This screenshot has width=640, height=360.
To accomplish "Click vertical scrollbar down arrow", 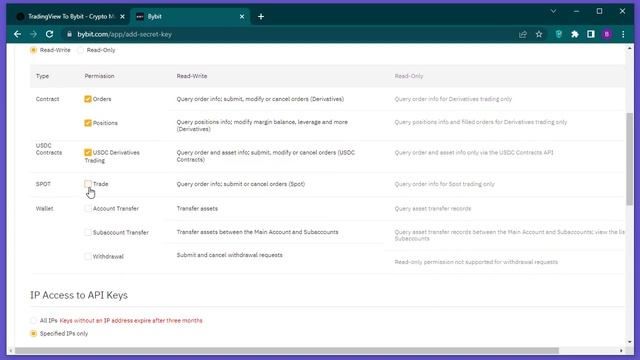I will click(x=630, y=342).
